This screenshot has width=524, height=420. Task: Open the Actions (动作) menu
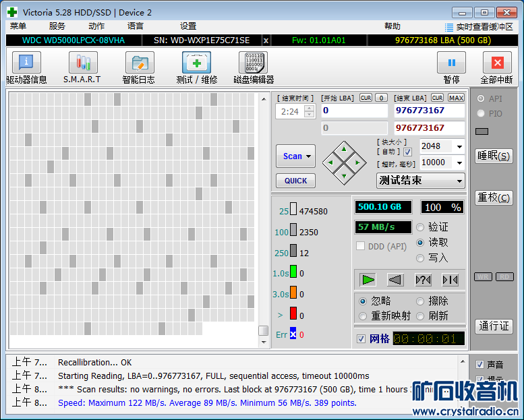coord(96,26)
